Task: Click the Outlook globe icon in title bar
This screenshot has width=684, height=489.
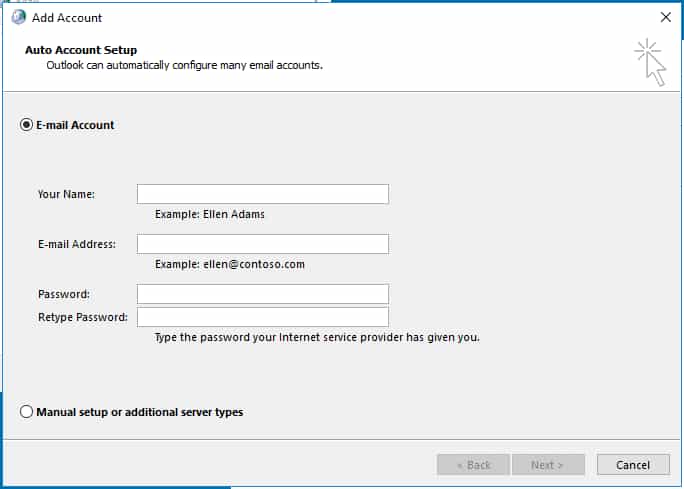Action: [19, 17]
